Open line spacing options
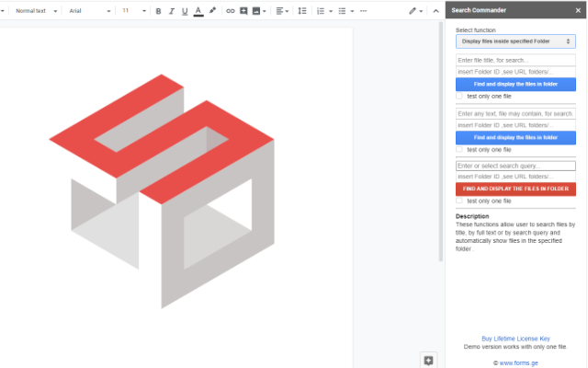 click(302, 11)
